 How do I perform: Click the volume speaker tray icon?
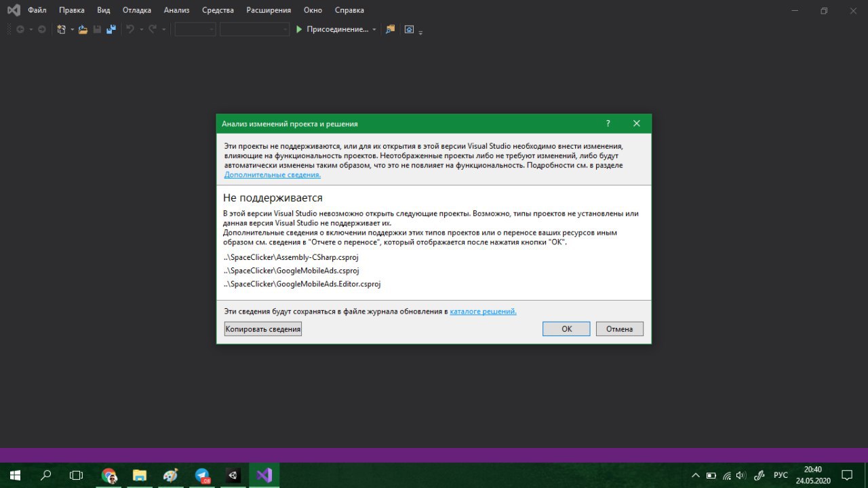(x=741, y=475)
